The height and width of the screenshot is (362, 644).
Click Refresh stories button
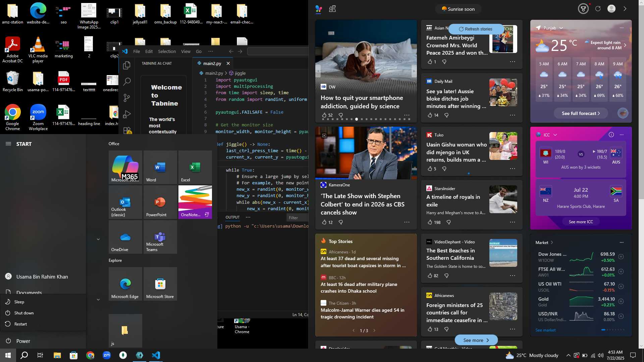coord(476,29)
